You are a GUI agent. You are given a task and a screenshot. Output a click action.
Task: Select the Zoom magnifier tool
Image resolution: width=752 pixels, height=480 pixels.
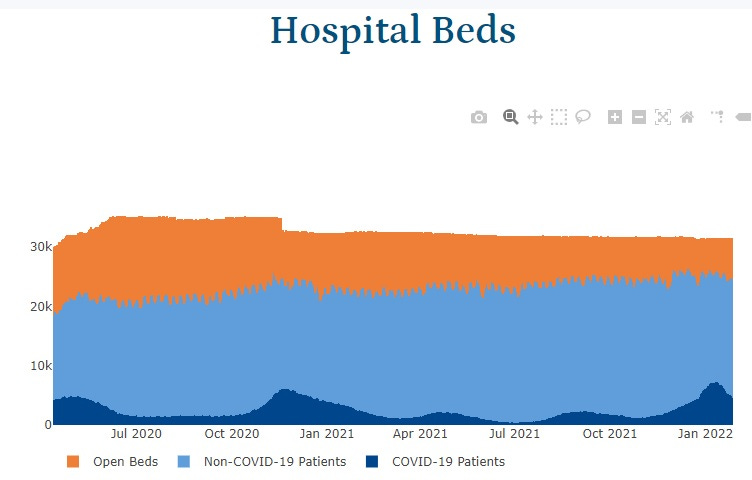(510, 117)
